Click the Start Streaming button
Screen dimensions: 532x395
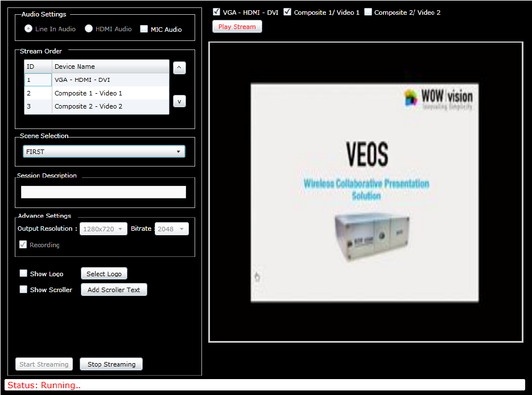click(x=44, y=364)
